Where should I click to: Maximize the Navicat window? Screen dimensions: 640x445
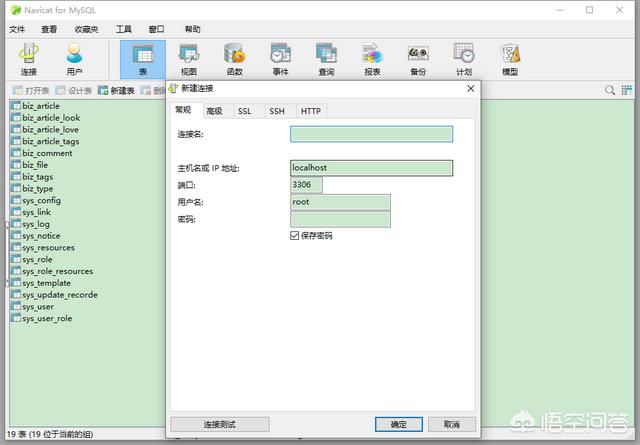click(x=589, y=10)
